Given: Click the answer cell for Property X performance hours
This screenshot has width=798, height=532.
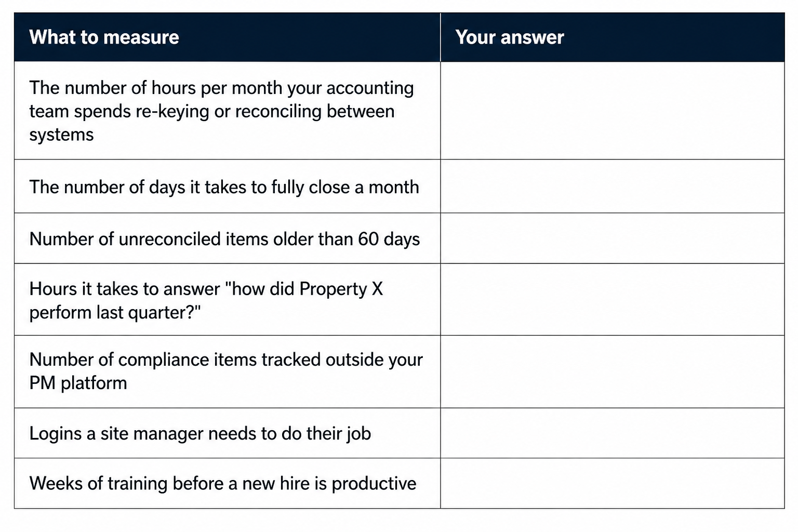Looking at the screenshot, I should tap(613, 300).
